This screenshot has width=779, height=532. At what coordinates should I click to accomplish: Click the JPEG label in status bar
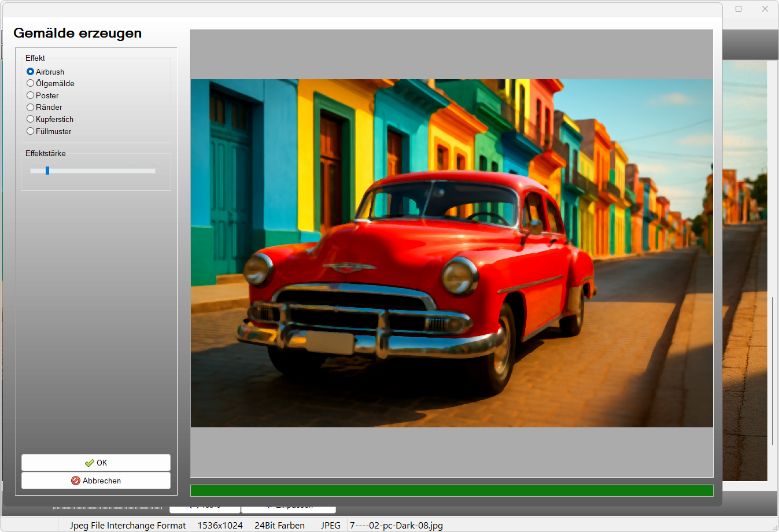(331, 525)
